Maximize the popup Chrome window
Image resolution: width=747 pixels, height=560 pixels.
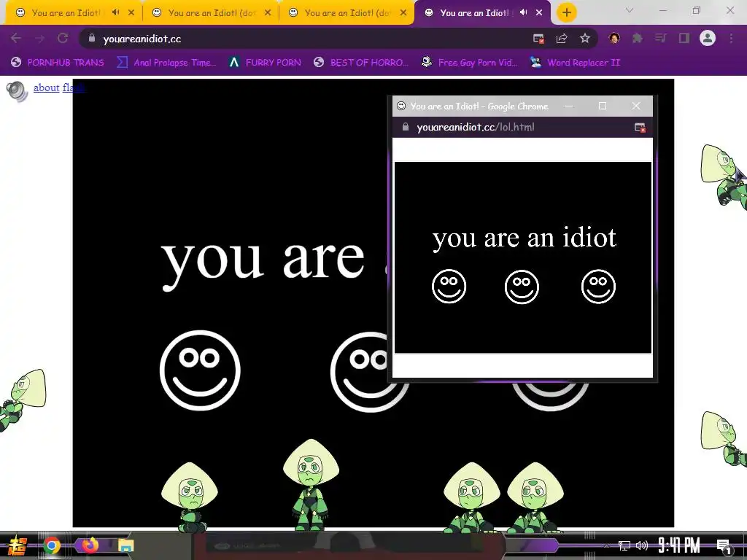point(603,106)
